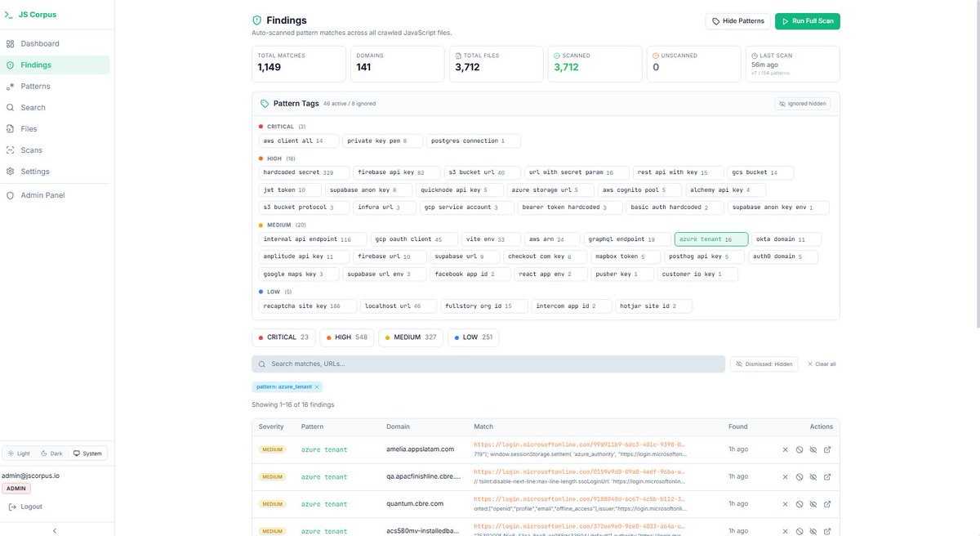This screenshot has width=980, height=536.
Task: Select the s3 bucket url tag
Action: coord(483,173)
